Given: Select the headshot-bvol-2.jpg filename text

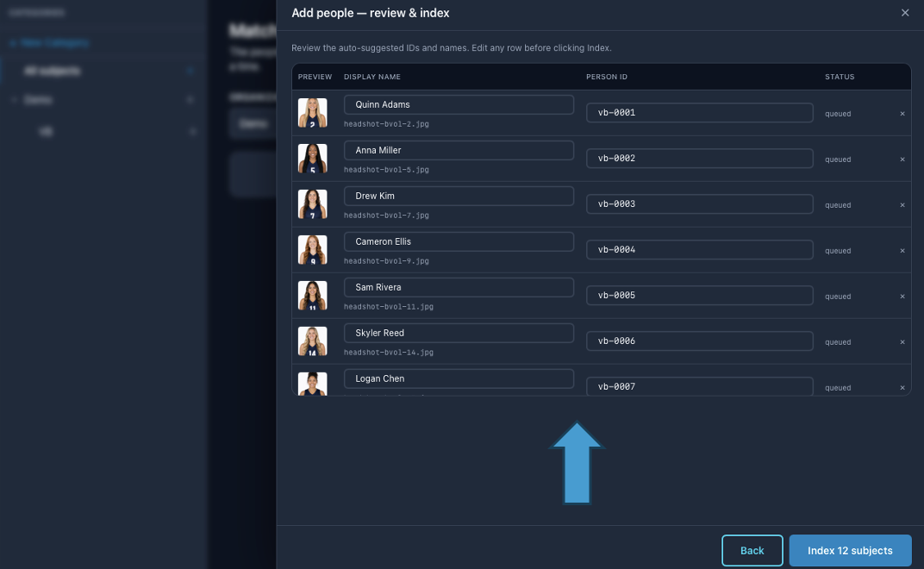Looking at the screenshot, I should pyautogui.click(x=386, y=124).
